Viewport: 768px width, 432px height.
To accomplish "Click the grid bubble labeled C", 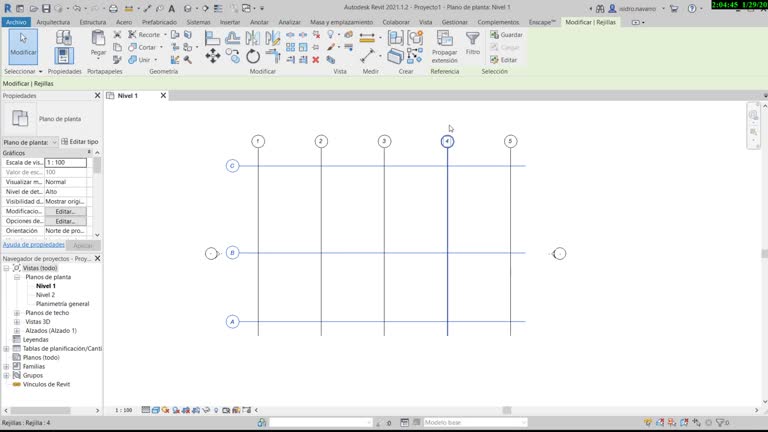I will click(232, 166).
